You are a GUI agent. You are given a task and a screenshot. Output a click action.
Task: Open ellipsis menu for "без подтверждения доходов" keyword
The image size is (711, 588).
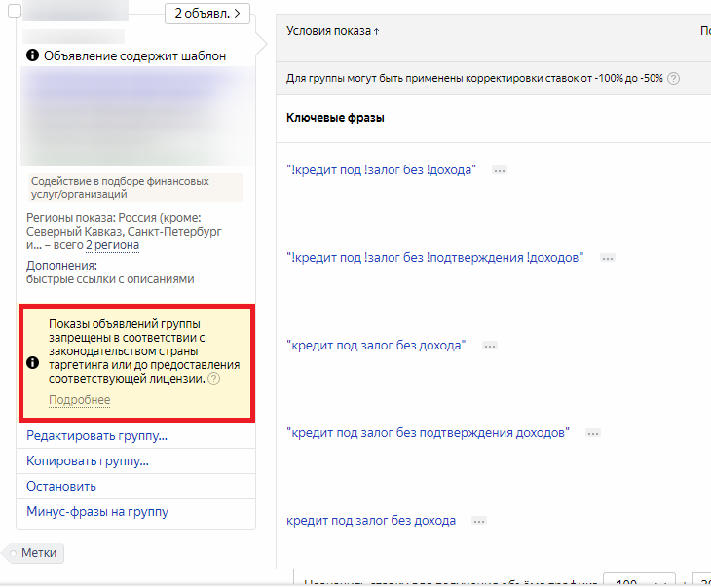(592, 433)
